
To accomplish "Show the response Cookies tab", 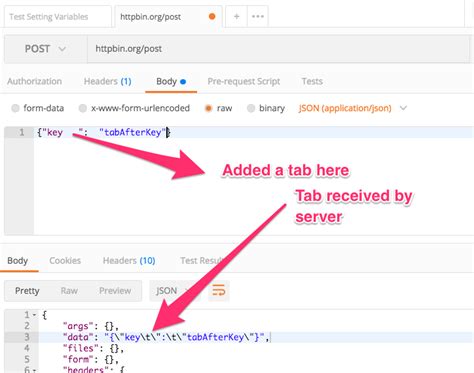I will click(x=65, y=261).
